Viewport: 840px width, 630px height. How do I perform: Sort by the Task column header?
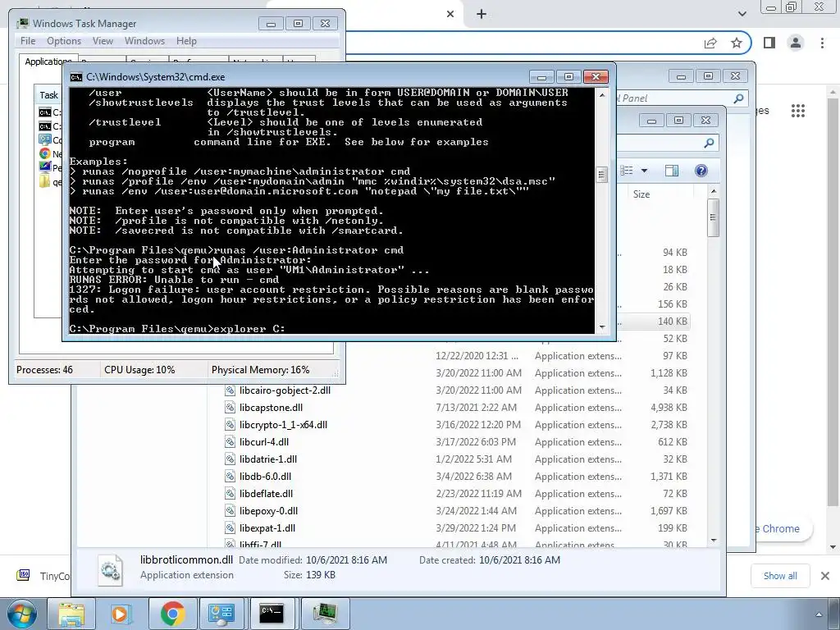point(48,95)
